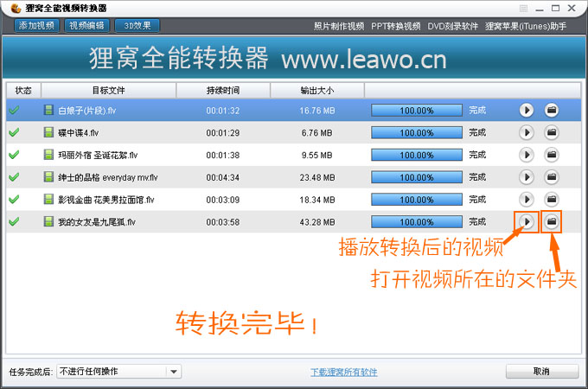Open output folder for 白娘子(片段).flv
This screenshot has width=588, height=389.
(x=552, y=110)
